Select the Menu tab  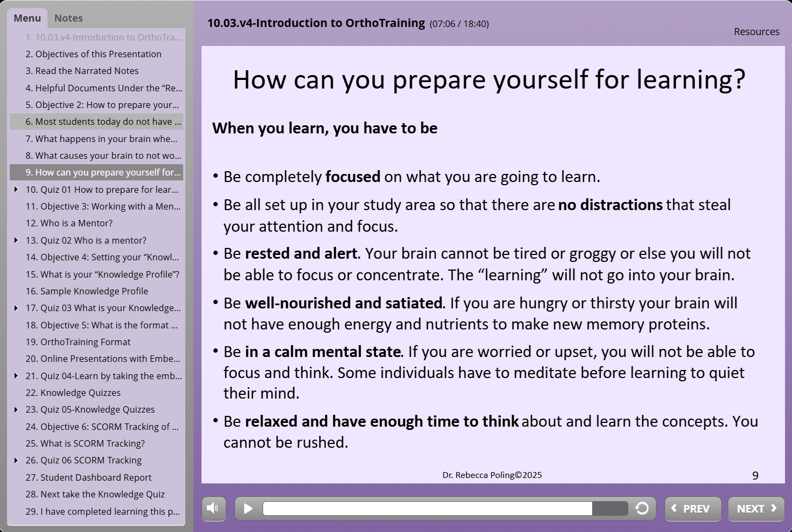pyautogui.click(x=27, y=18)
